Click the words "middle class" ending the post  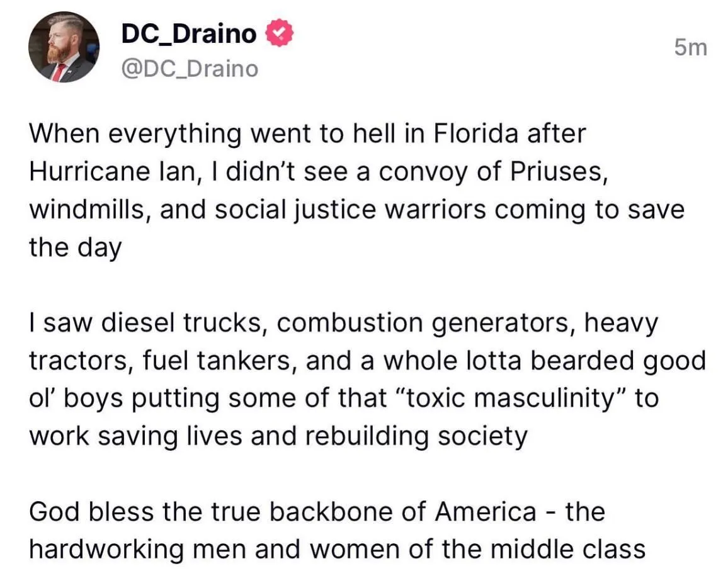click(x=568, y=549)
